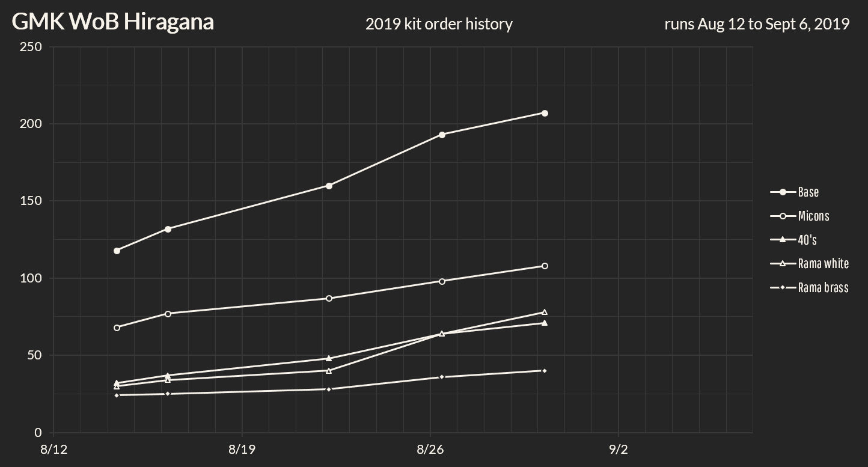Click the 8/19 x-axis date label
This screenshot has width=868, height=467.
click(242, 450)
